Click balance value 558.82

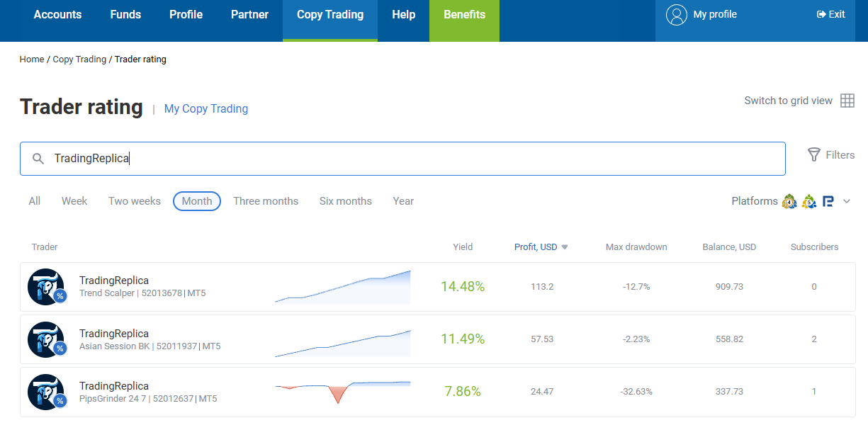[x=729, y=339]
